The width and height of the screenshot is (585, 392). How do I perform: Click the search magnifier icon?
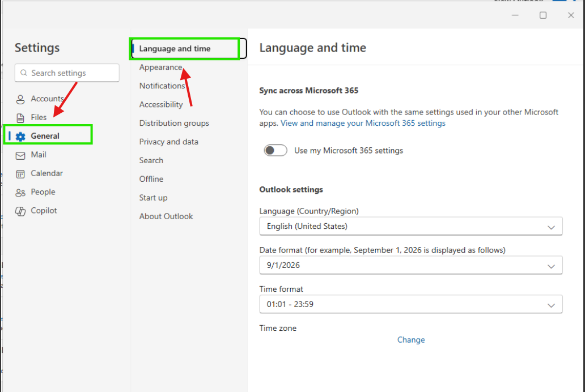(x=23, y=73)
